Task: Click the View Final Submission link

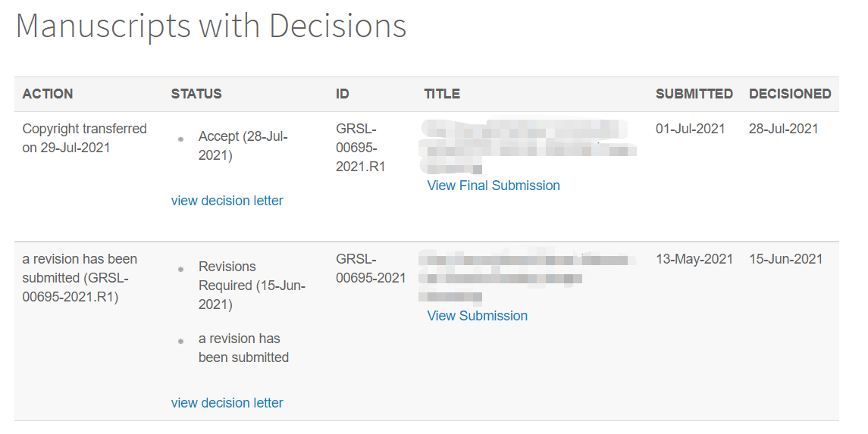Action: (493, 186)
